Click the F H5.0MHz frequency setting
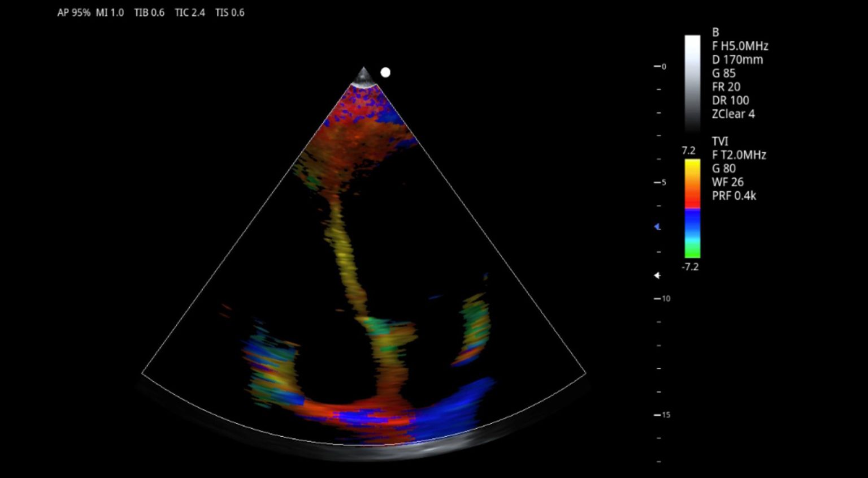 pos(740,46)
